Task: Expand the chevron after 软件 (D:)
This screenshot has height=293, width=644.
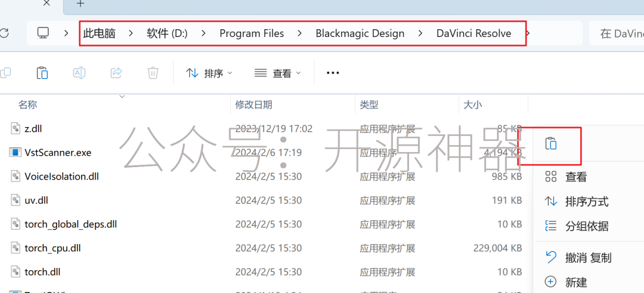Action: tap(203, 33)
